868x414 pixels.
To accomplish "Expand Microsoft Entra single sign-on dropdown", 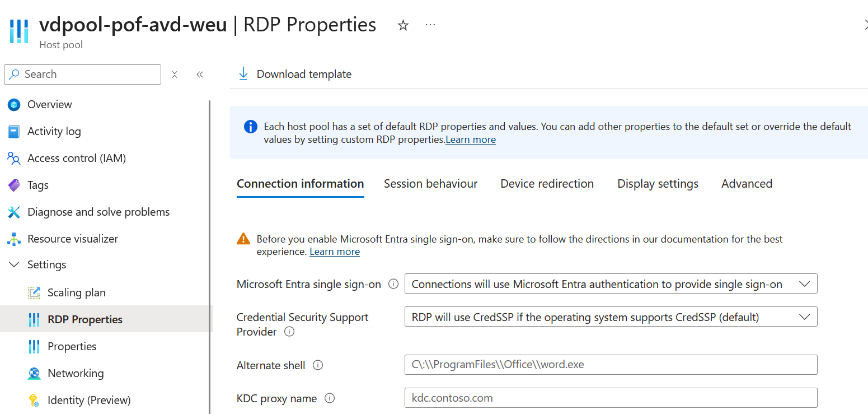I will pyautogui.click(x=611, y=284).
